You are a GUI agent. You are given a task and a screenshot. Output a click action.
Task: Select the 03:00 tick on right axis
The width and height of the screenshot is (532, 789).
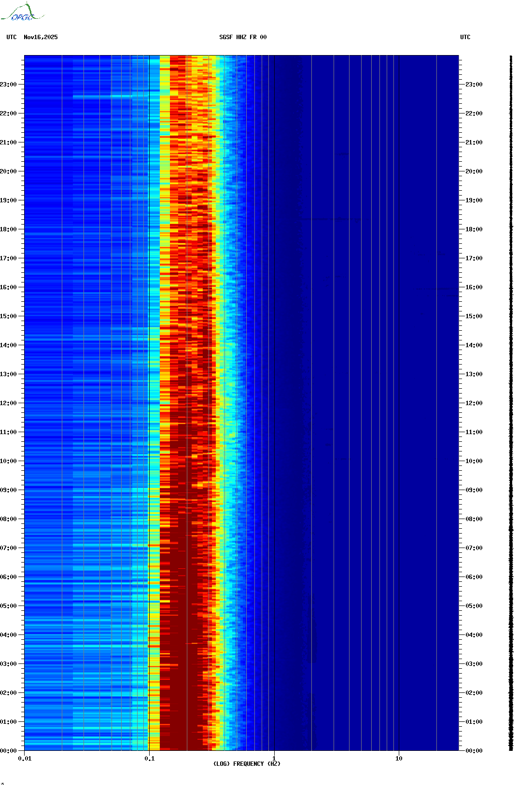[474, 664]
